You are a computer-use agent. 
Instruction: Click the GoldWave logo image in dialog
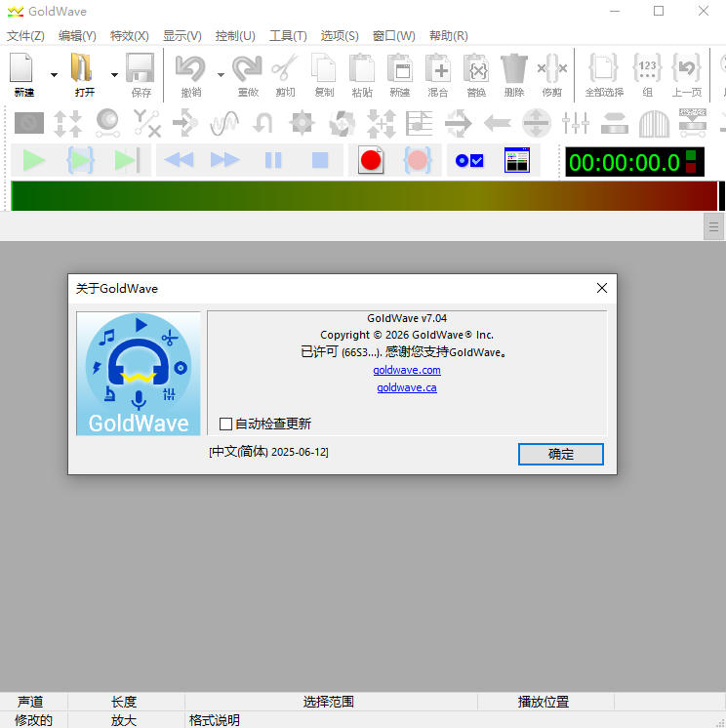[139, 374]
